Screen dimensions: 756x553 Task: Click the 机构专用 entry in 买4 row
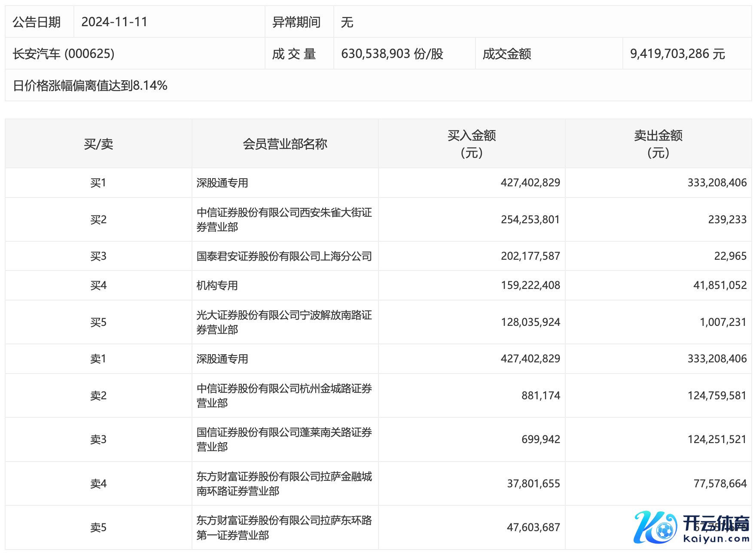[217, 286]
